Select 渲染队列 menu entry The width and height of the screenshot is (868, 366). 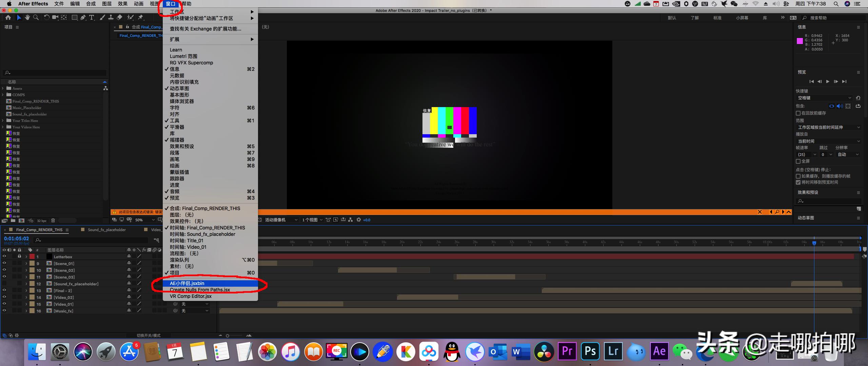[x=179, y=260]
